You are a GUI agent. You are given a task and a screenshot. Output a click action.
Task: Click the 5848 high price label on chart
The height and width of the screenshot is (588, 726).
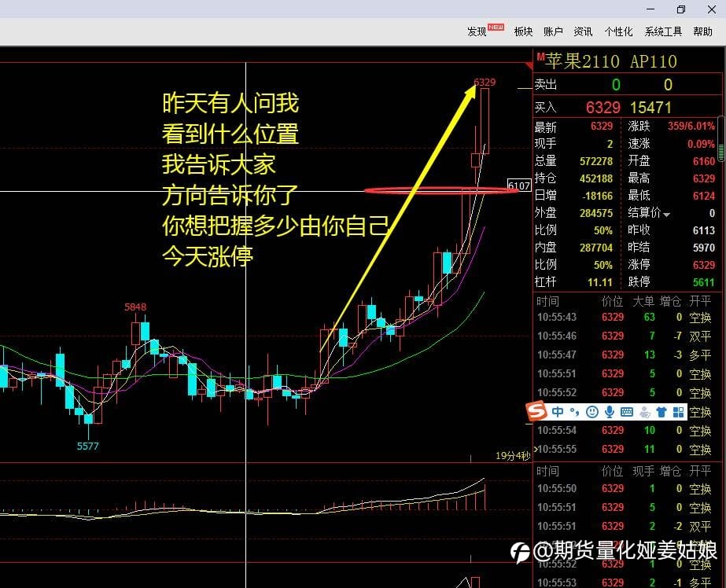[x=135, y=307]
